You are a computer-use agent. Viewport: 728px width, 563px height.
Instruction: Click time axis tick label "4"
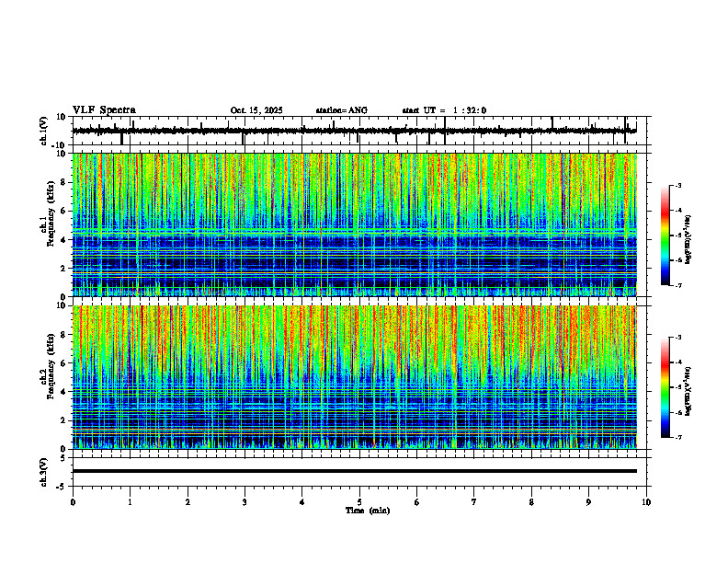[302, 502]
